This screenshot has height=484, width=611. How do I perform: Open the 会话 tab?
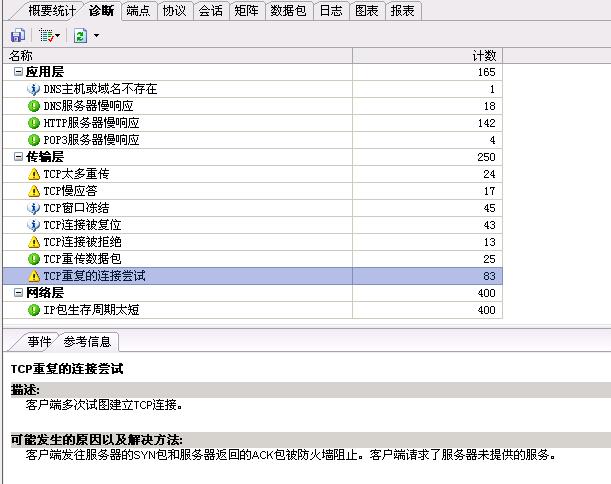coord(210,11)
